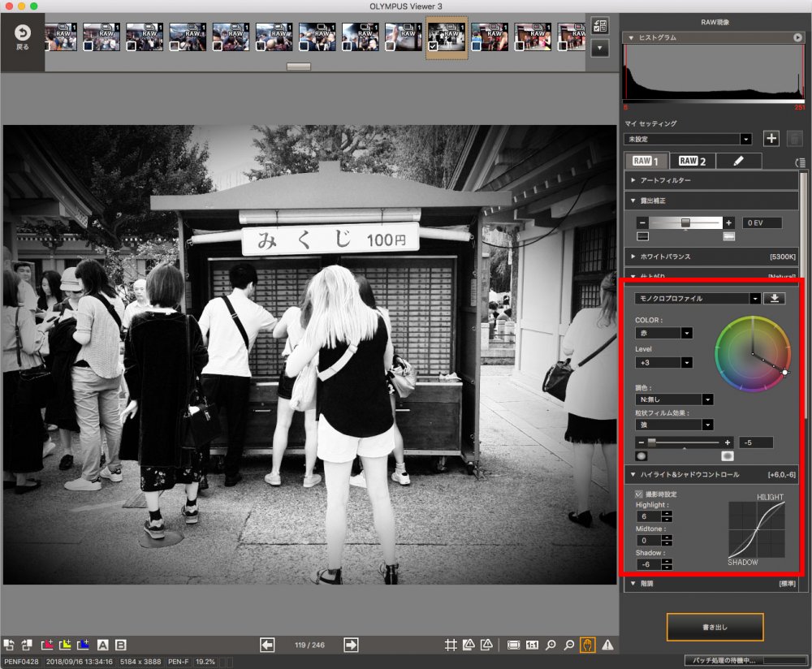The width and height of the screenshot is (812, 669).
Task: Toggle the grid overlay icon
Action: pos(451,645)
